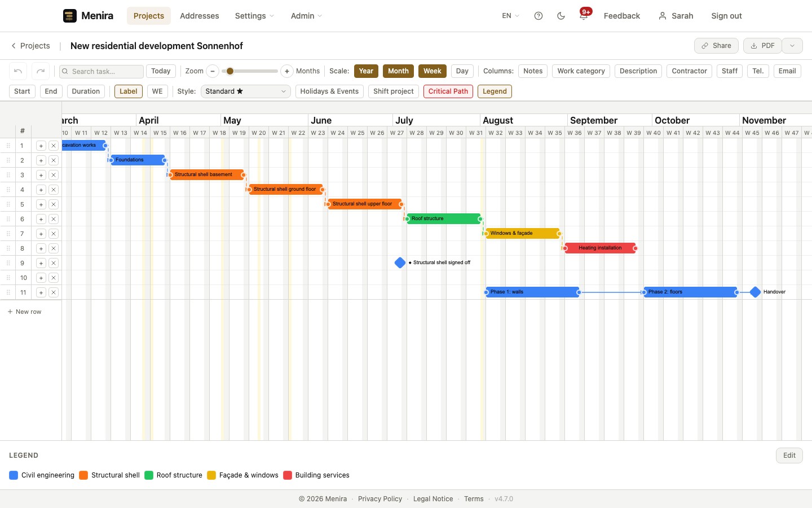
Task: Expand the PDF export options chevron
Action: [792, 46]
